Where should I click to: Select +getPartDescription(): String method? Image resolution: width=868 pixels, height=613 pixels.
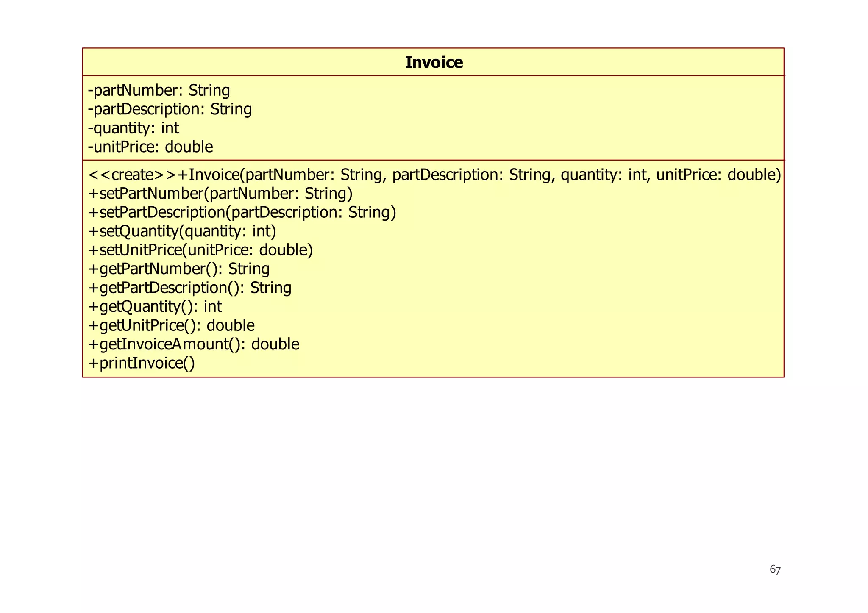pos(190,288)
